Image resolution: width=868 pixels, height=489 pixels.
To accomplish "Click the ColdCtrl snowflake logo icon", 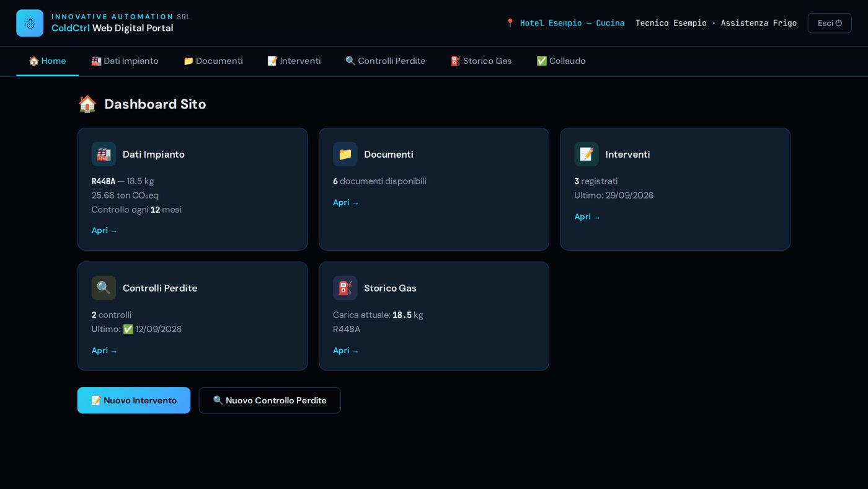I will [x=30, y=23].
